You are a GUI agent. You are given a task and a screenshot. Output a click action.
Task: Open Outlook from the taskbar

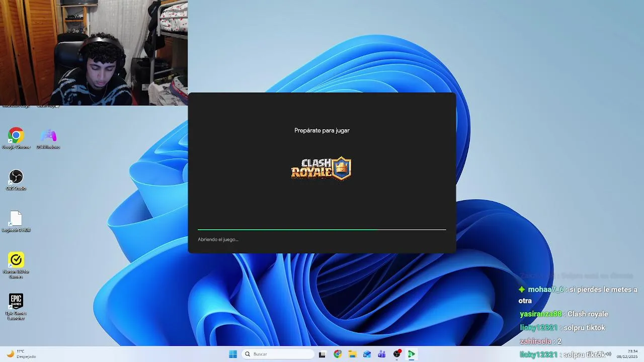click(x=367, y=354)
